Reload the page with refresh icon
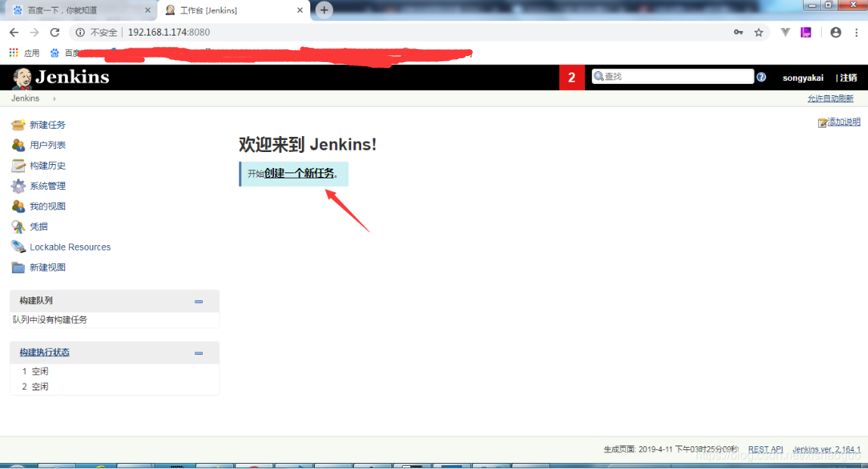Image resolution: width=868 pixels, height=469 pixels. [54, 32]
